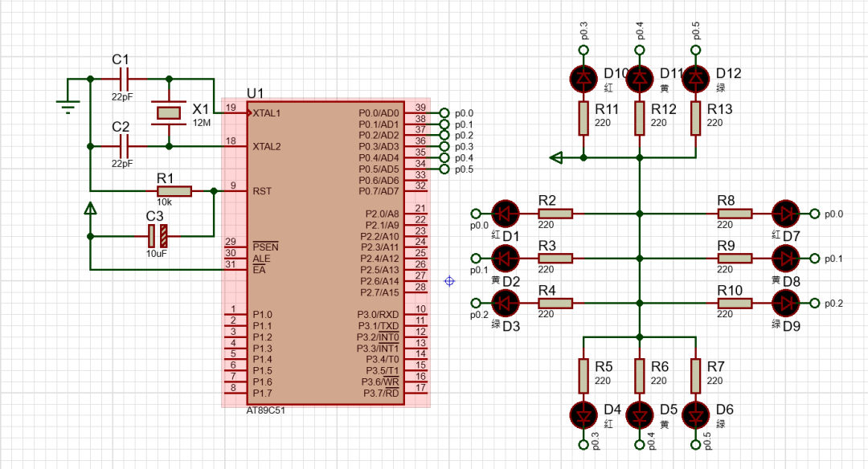Click p0.5 terminal above D12
The image size is (868, 469).
pos(696,50)
